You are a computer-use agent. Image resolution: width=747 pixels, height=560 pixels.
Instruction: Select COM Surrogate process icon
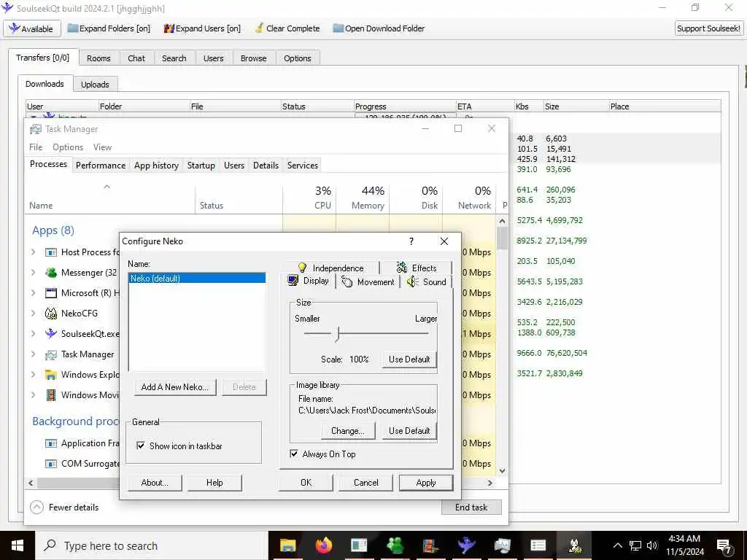click(x=51, y=464)
